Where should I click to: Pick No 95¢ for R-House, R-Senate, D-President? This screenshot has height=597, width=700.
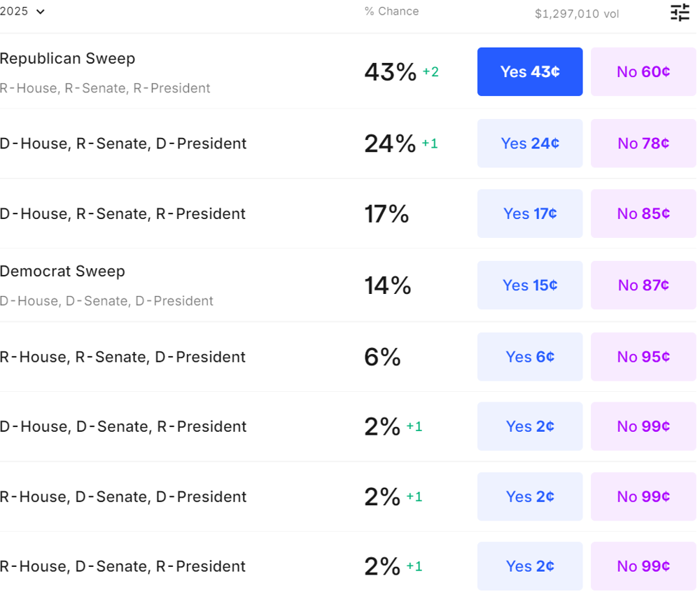tap(643, 357)
